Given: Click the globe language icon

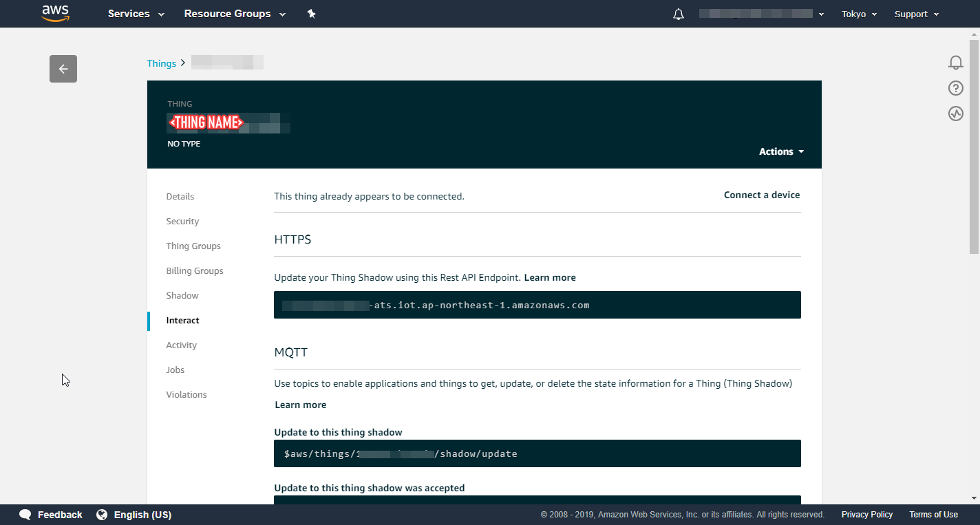Looking at the screenshot, I should [x=102, y=515].
